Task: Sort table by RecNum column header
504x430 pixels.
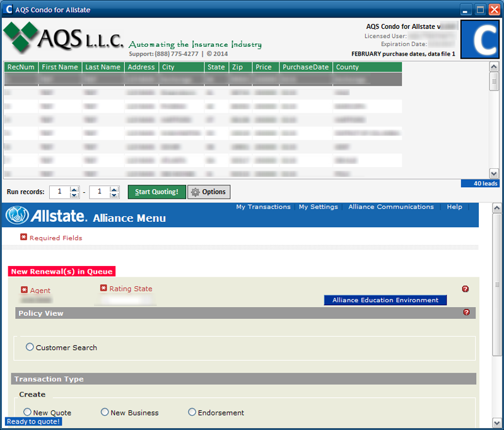Action: (x=21, y=67)
